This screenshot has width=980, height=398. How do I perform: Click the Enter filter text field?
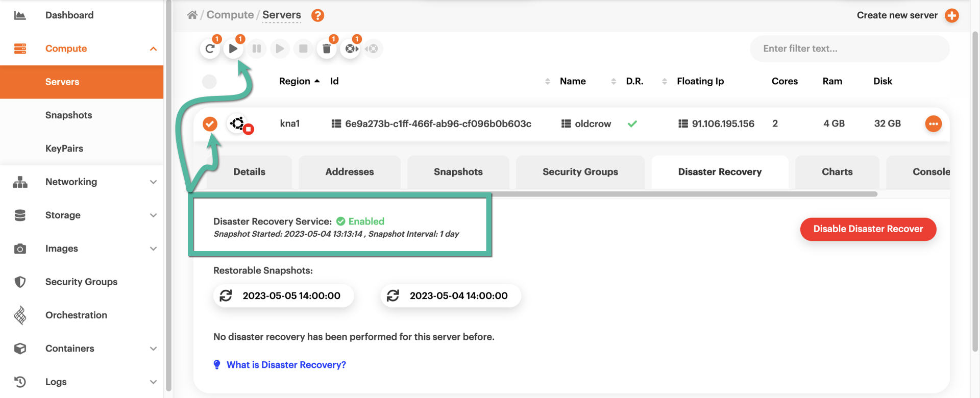[849, 49]
